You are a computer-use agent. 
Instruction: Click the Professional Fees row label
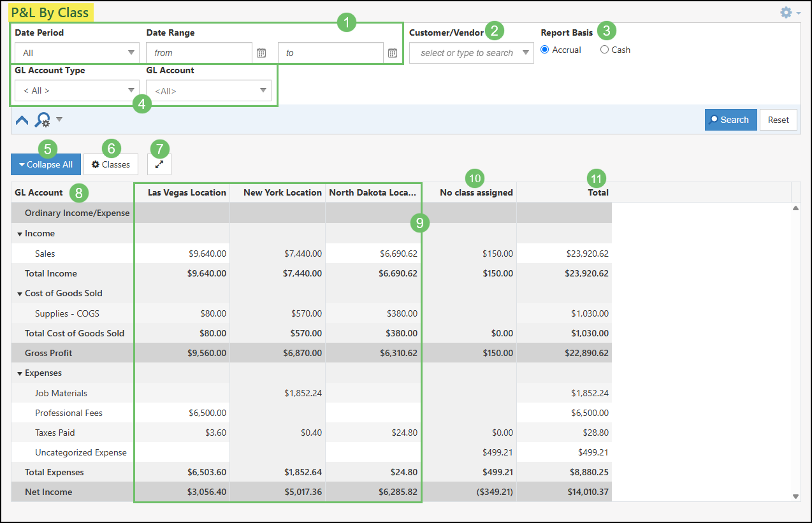(69, 413)
